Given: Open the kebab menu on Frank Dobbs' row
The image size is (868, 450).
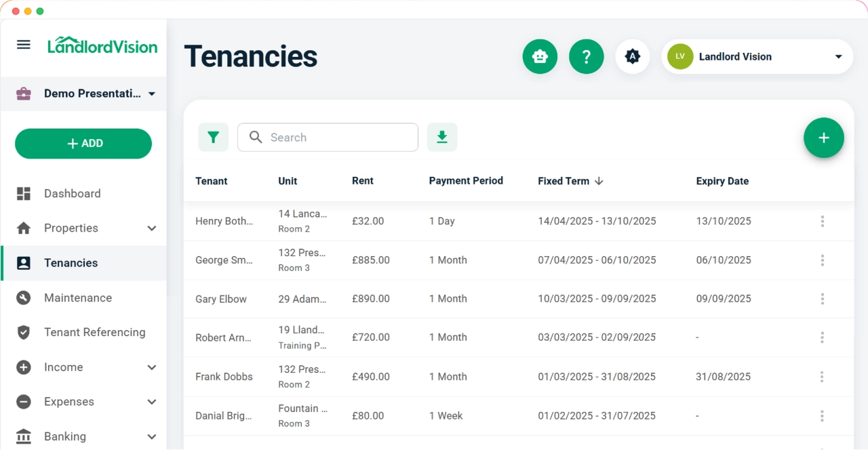Looking at the screenshot, I should (x=822, y=376).
